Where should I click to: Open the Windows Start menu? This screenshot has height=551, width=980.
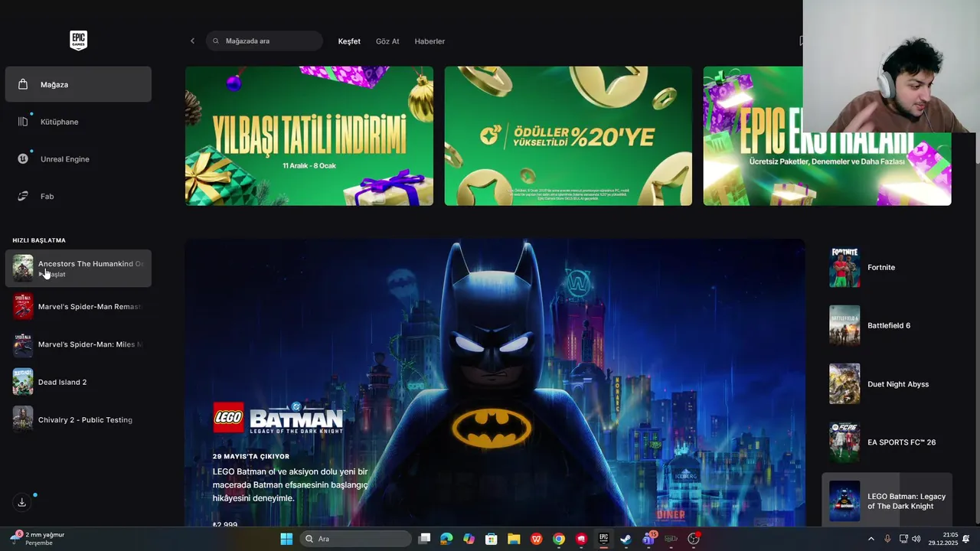(286, 539)
